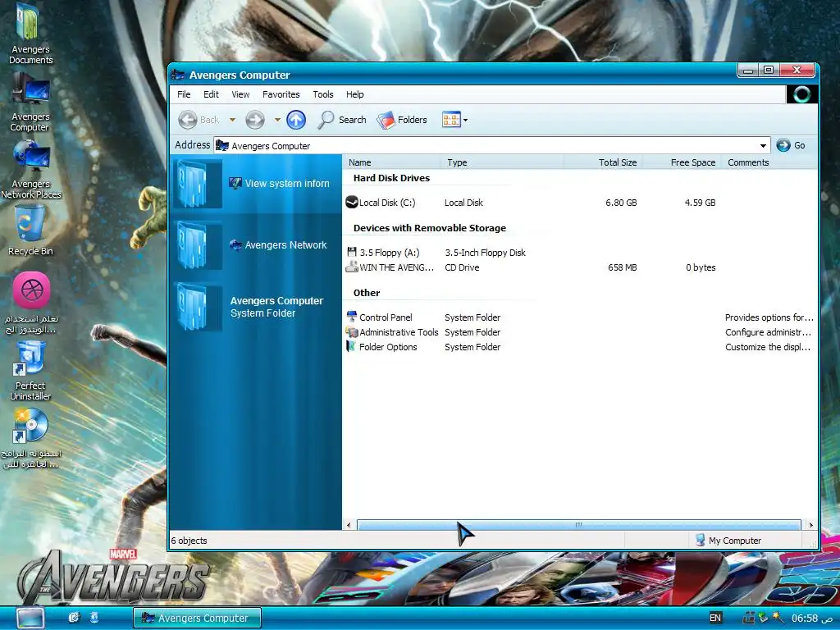Viewport: 840px width, 630px height.
Task: Click the 6.80 GB total size value
Action: (621, 203)
